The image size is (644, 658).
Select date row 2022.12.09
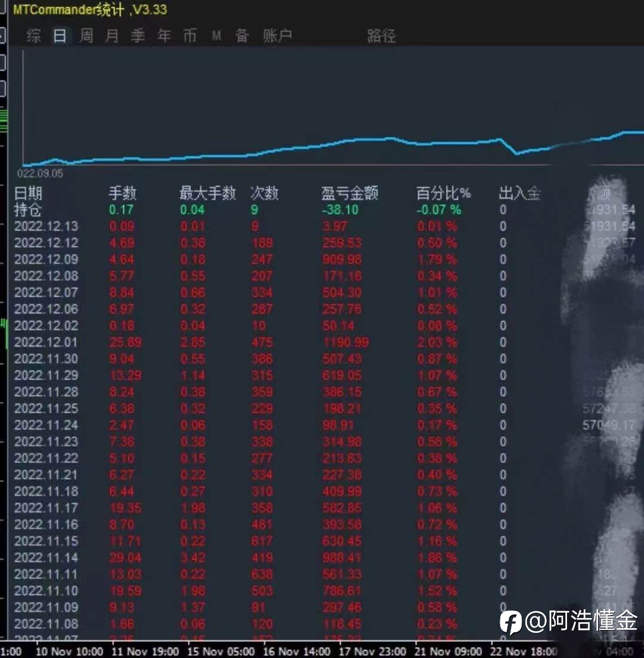pyautogui.click(x=46, y=260)
